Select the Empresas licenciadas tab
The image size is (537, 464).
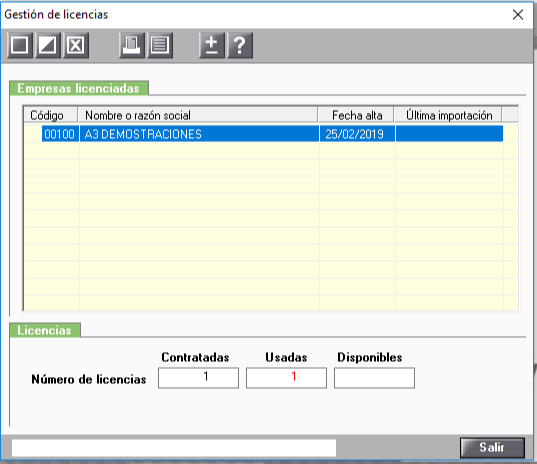79,88
